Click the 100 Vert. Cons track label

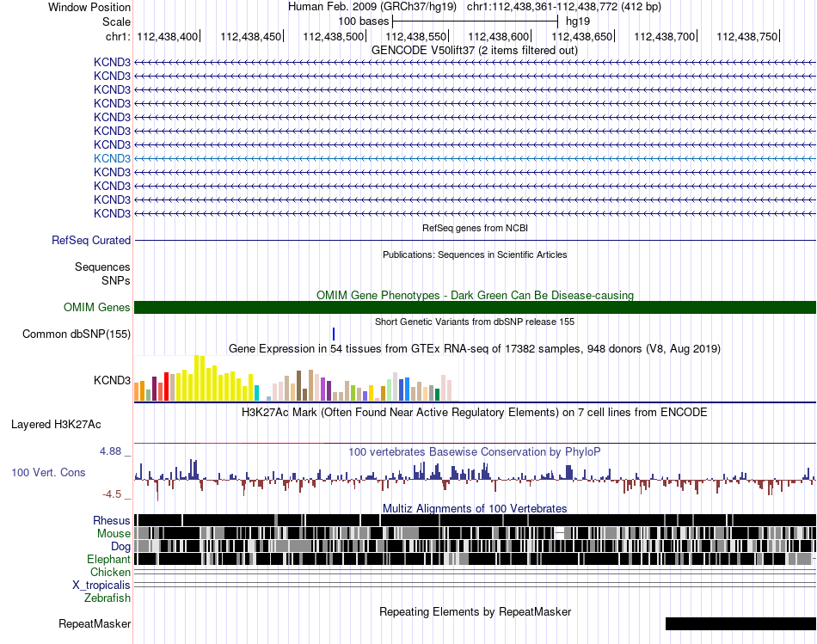point(48,473)
